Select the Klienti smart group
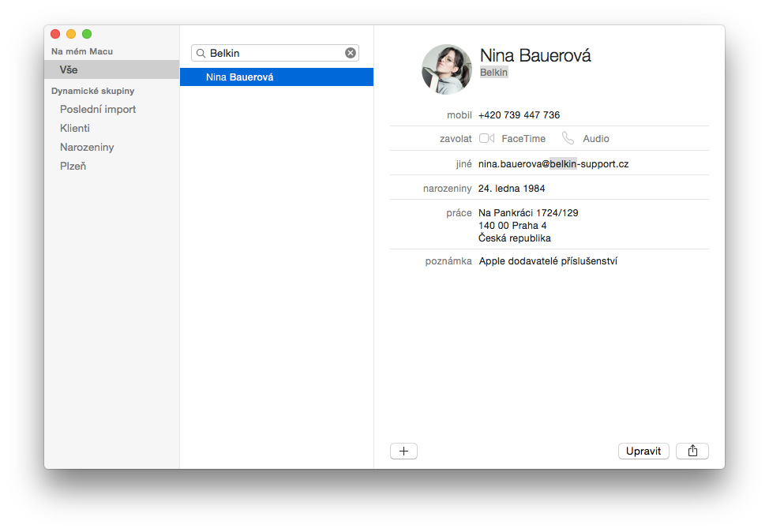This screenshot has width=769, height=532. click(74, 128)
